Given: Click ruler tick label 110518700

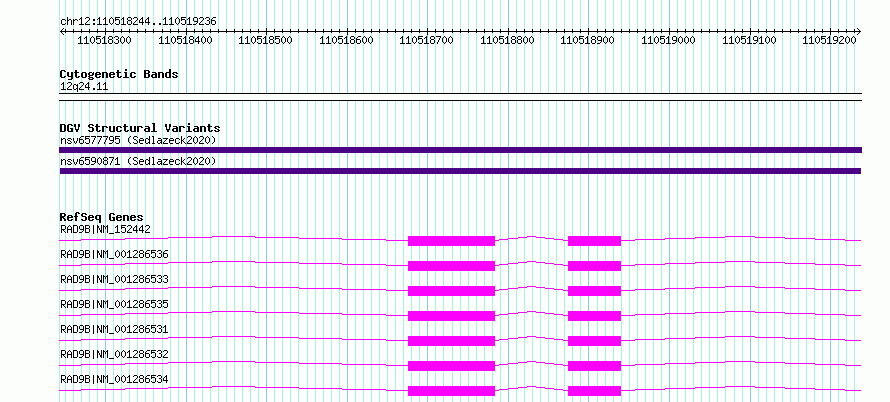Looking at the screenshot, I should click(426, 40).
